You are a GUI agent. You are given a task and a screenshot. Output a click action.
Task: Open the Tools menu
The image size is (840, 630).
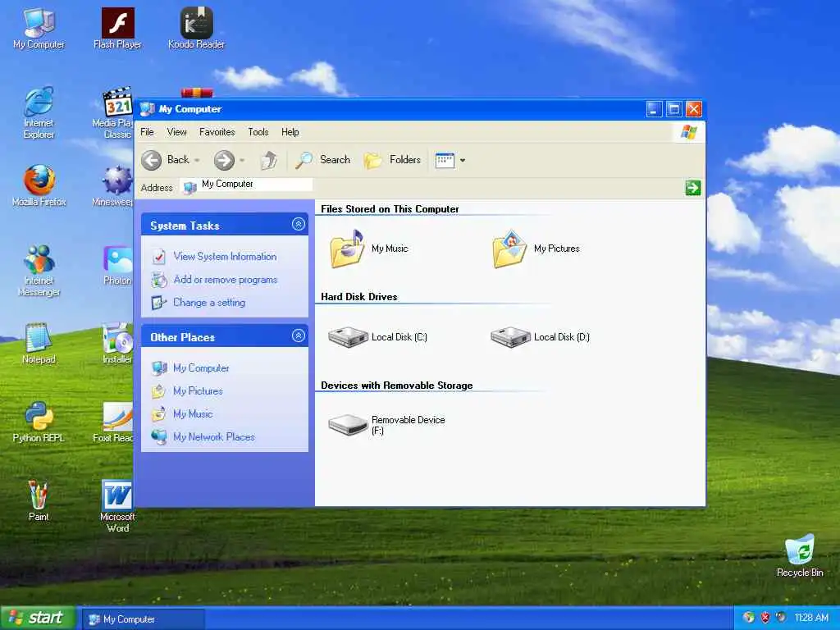tap(258, 132)
